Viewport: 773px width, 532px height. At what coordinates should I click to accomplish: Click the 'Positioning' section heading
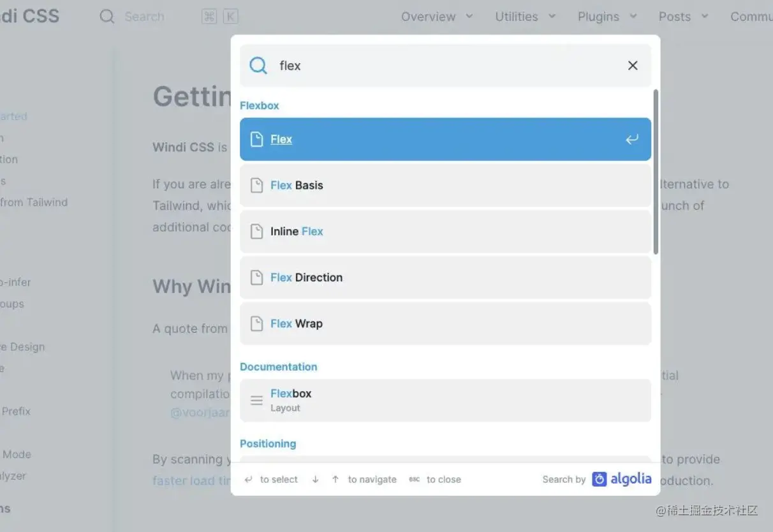268,443
